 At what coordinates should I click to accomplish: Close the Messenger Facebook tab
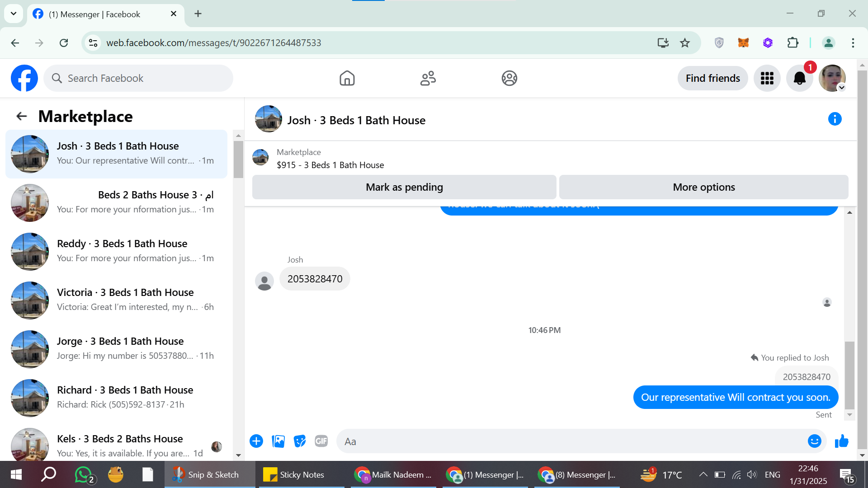[x=174, y=14]
